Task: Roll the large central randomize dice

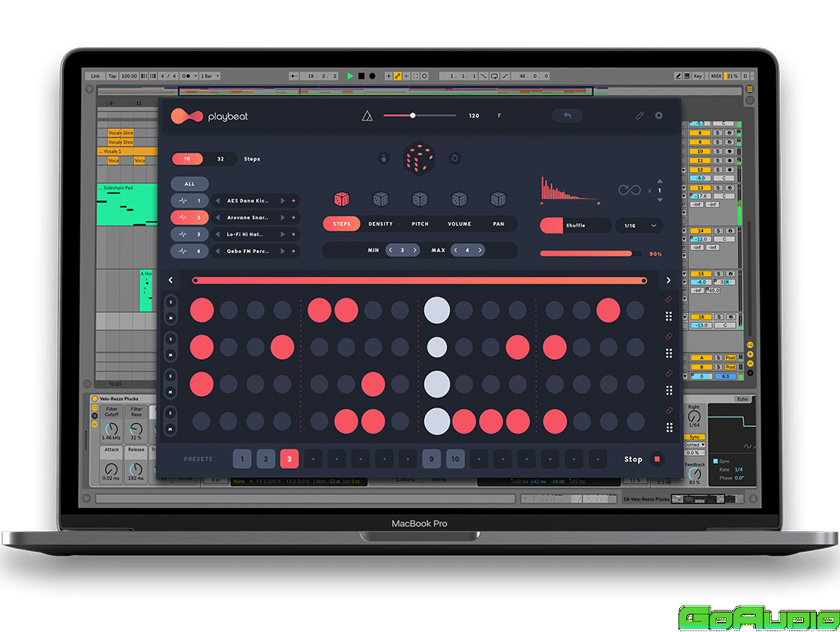Action: 419,158
